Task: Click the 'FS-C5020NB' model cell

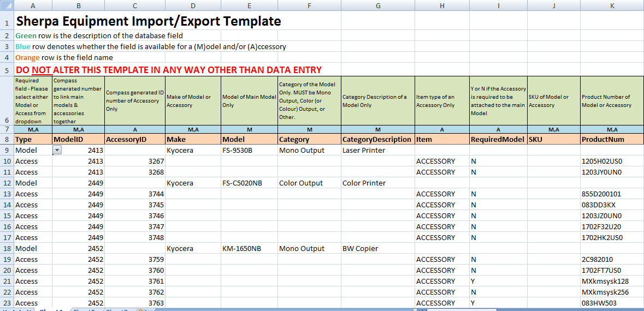Action: point(249,183)
